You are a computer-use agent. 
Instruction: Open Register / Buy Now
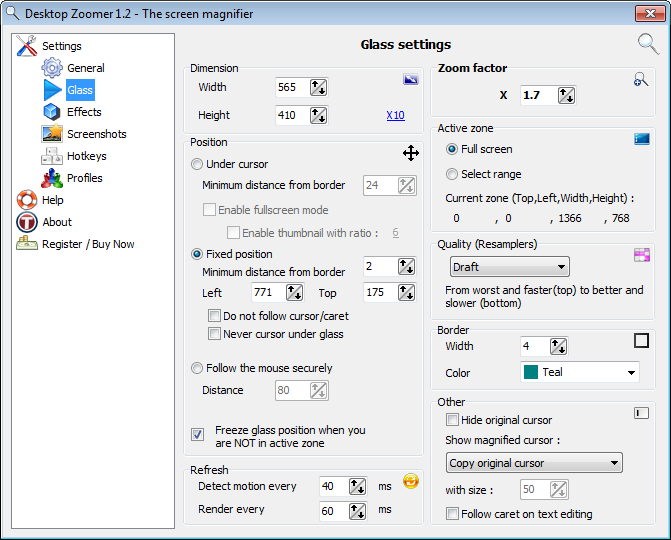pos(88,244)
